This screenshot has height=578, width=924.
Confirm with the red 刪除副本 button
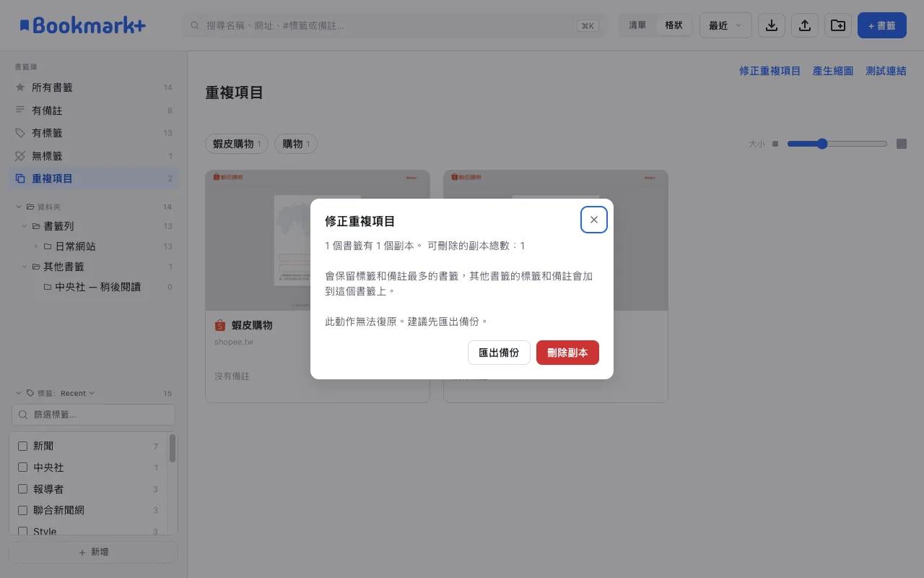click(x=567, y=353)
